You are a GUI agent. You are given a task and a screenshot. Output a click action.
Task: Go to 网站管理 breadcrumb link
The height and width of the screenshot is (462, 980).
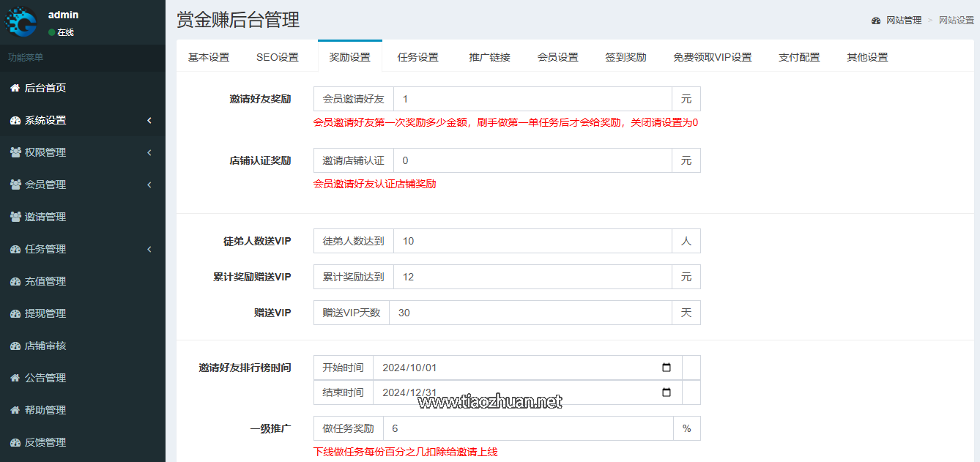(x=903, y=21)
